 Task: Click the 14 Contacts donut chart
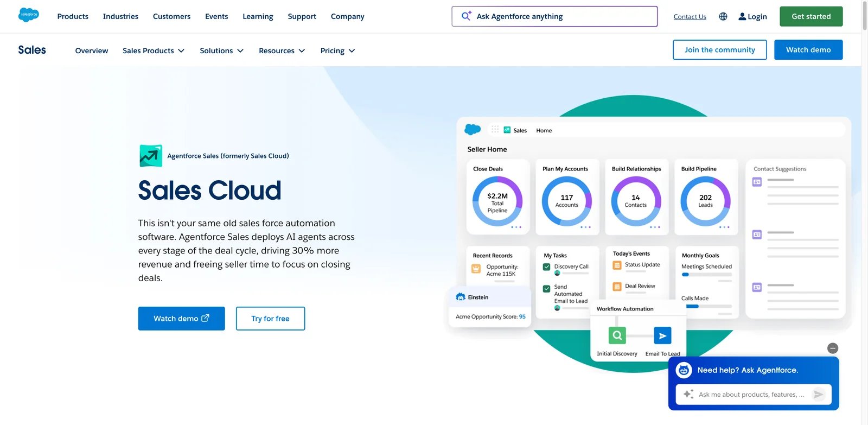[636, 201]
